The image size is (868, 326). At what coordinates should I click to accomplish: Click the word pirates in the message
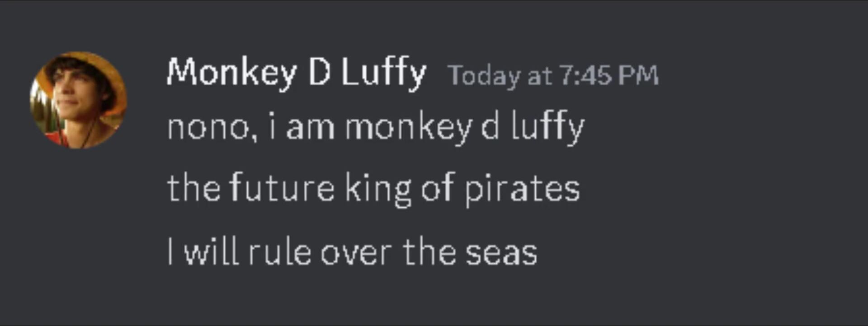click(x=522, y=189)
